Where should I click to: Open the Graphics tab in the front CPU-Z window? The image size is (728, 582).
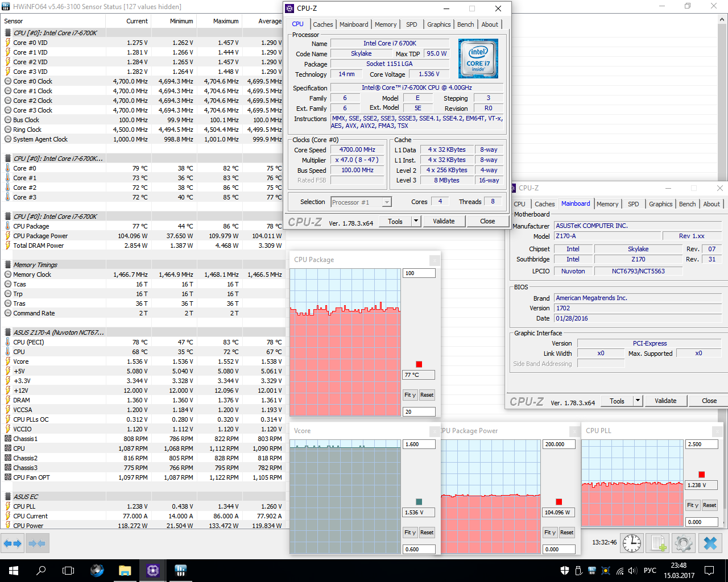click(439, 24)
